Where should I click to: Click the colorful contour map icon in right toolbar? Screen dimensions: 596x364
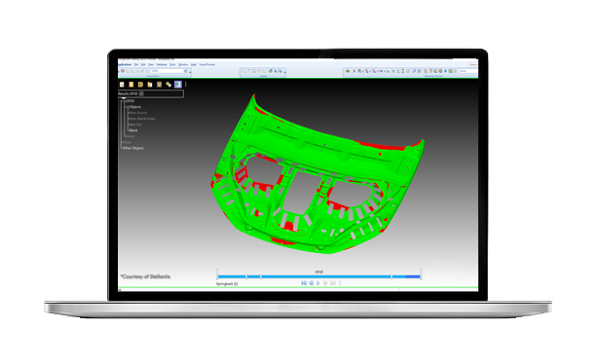[x=451, y=71]
